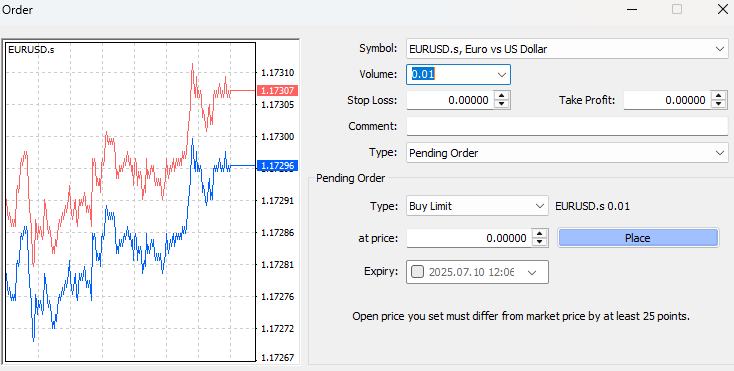Open the Pending Order type dropdown

(x=719, y=153)
